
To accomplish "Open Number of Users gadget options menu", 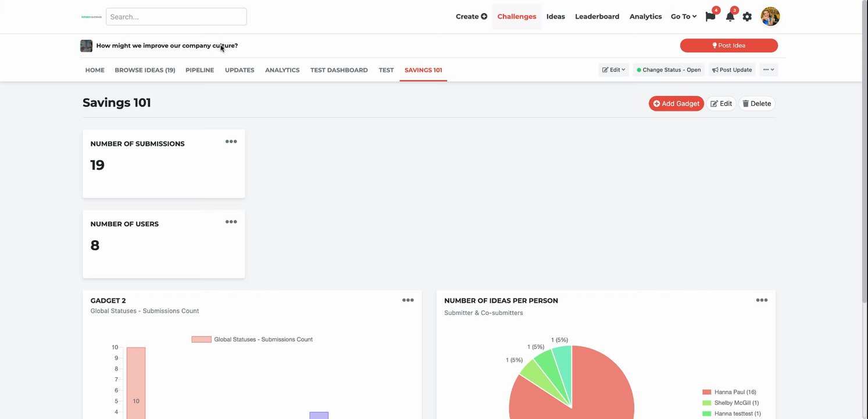I will [231, 222].
